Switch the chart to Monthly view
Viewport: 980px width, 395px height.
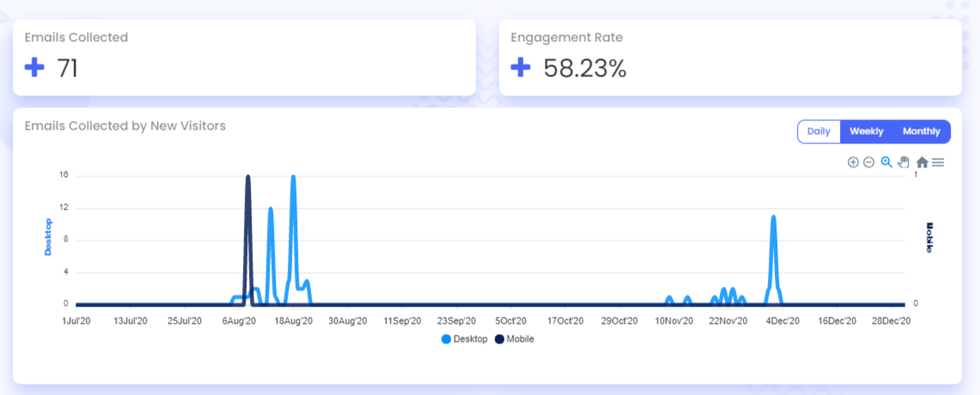(x=922, y=131)
